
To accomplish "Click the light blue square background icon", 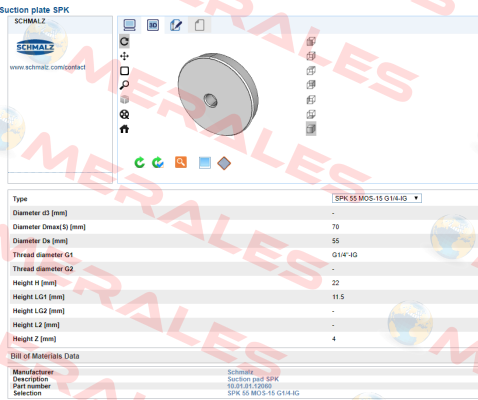I will coord(205,163).
